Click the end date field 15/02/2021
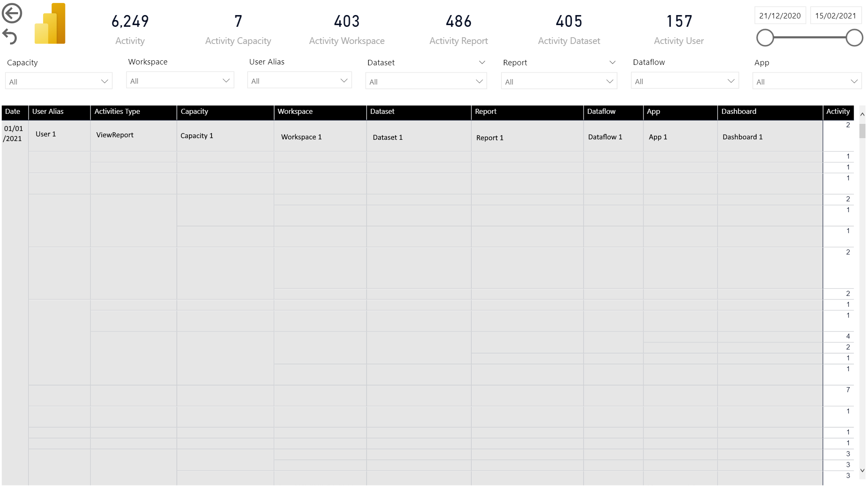Viewport: 868px width, 488px height. click(835, 15)
